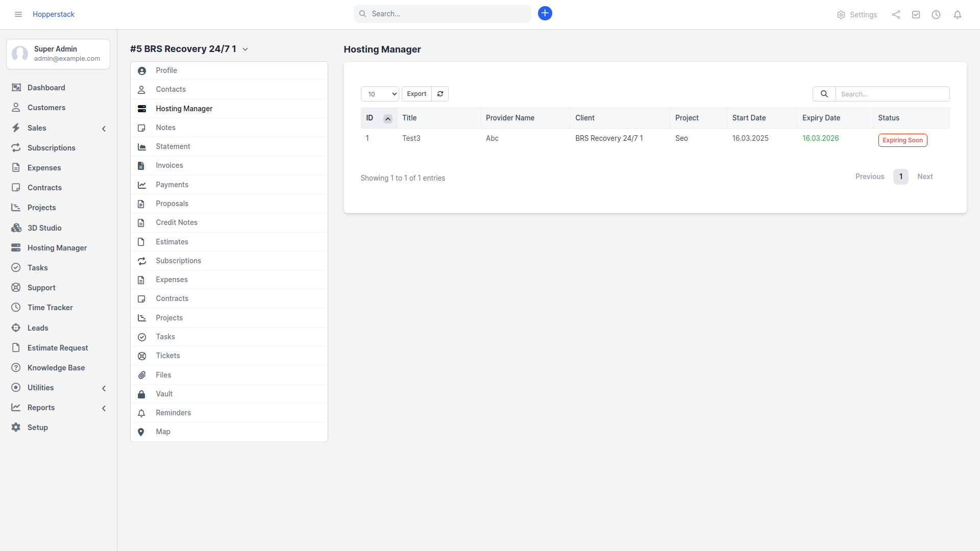Open the entries-per-page dropdown showing 10
Screen dimensions: 980x551
pyautogui.click(x=380, y=94)
